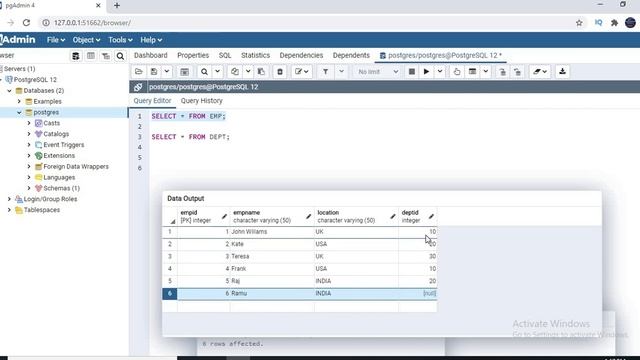Open the Object menu
Image resolution: width=640 pixels, height=360 pixels.
point(86,40)
